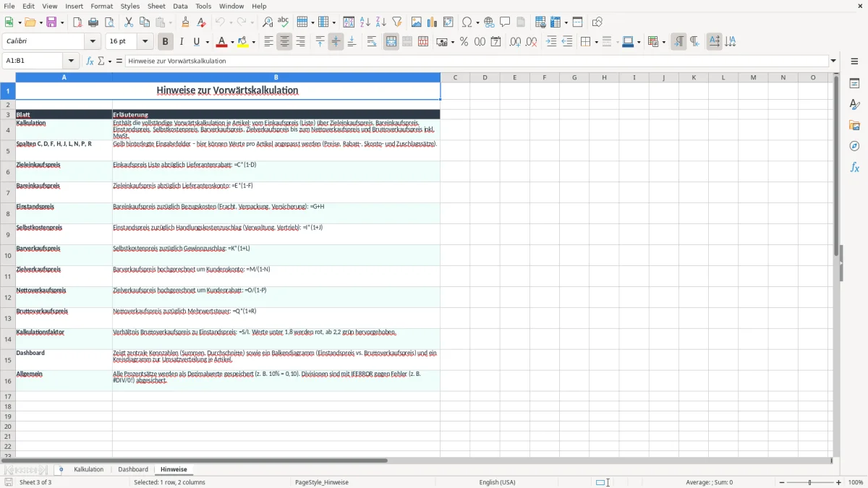The width and height of the screenshot is (868, 488).
Task: Insert Hyperlink globe icon
Action: pos(489,22)
